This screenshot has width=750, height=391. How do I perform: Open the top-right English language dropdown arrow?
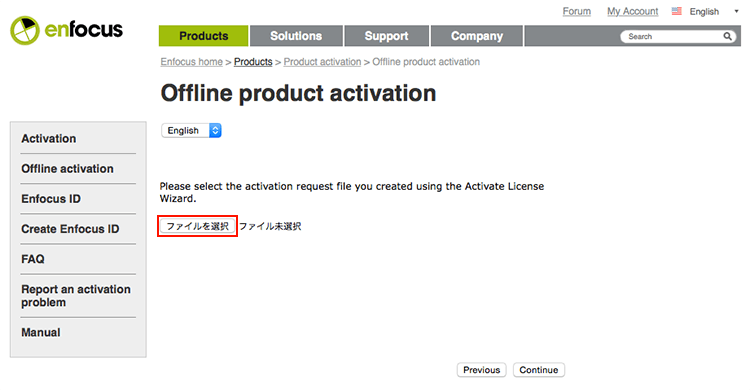[x=736, y=11]
